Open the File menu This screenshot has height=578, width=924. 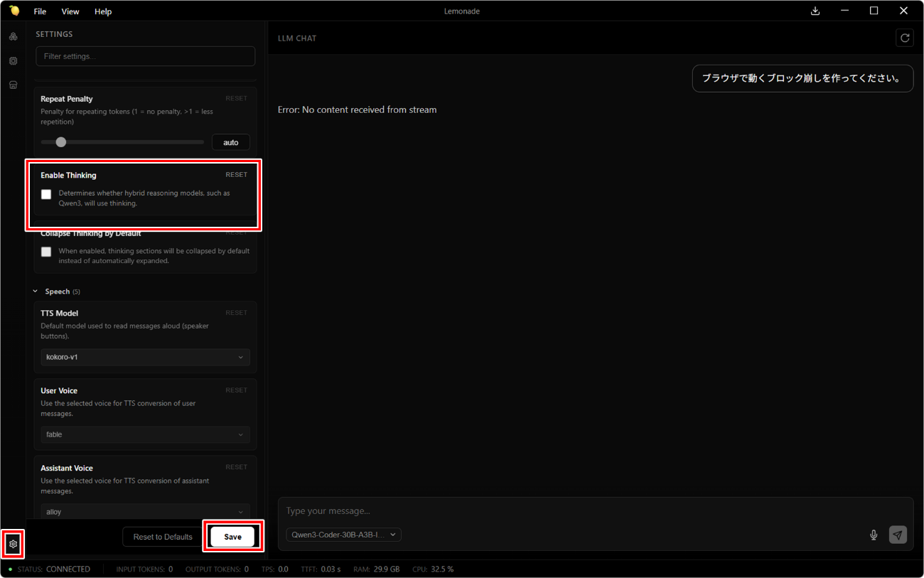(x=40, y=11)
